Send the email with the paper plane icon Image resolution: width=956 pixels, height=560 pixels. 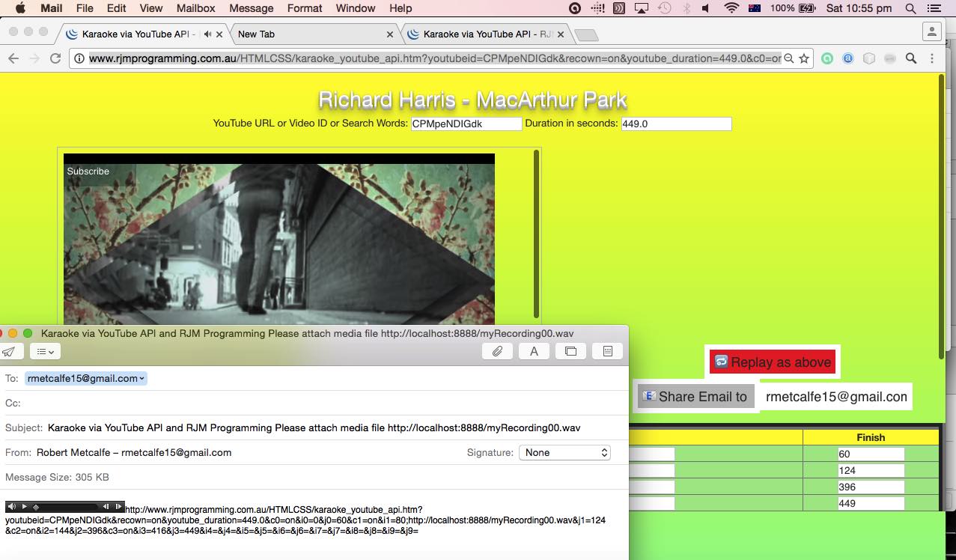pyautogui.click(x=8, y=351)
